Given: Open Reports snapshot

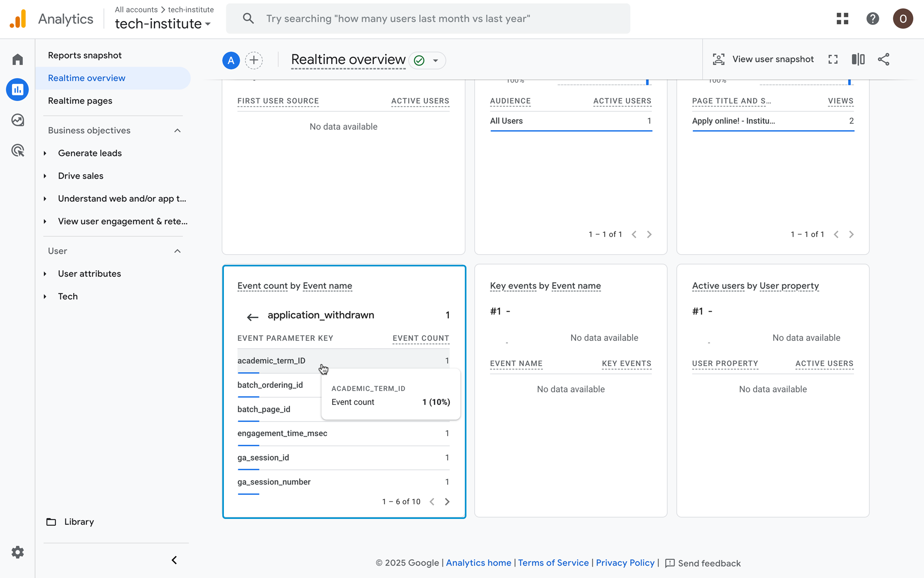Looking at the screenshot, I should tap(84, 55).
